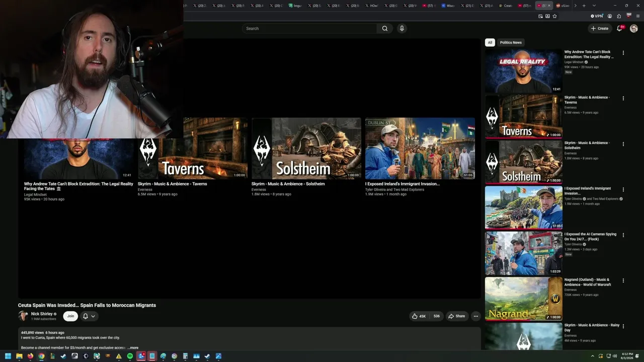
Task: Open the Nick Shirley channel name link
Action: click(x=42, y=314)
